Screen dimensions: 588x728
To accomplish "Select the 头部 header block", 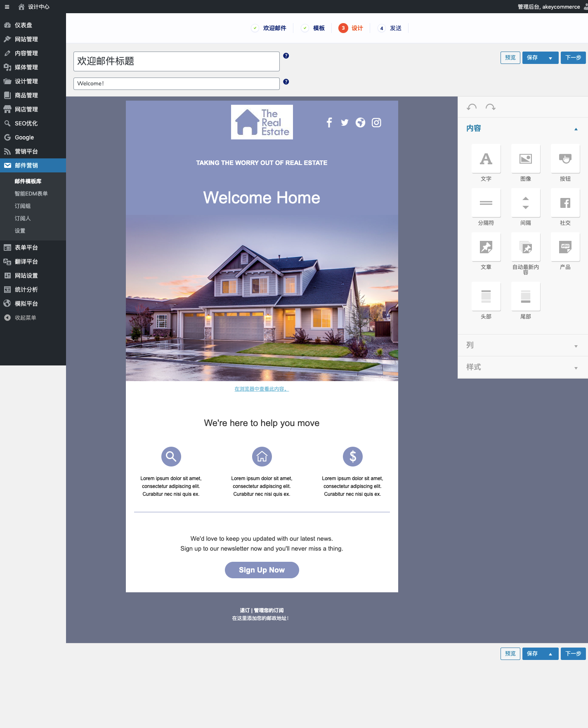I will point(486,297).
